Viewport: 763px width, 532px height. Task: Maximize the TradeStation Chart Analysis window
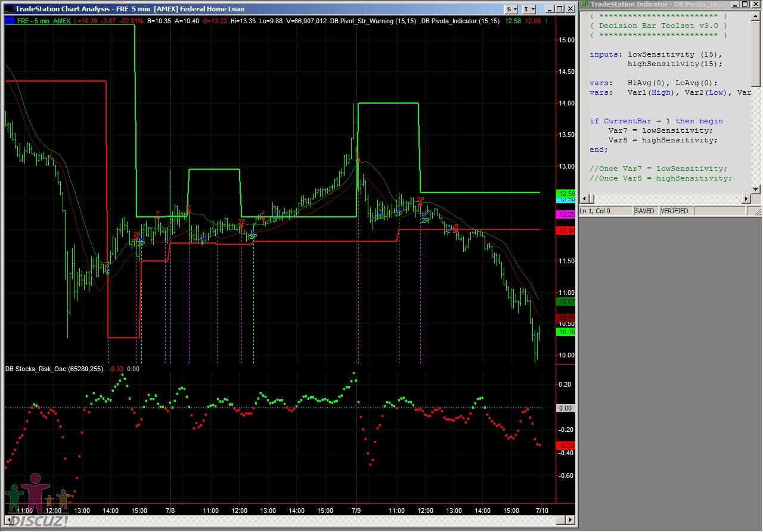(559, 9)
